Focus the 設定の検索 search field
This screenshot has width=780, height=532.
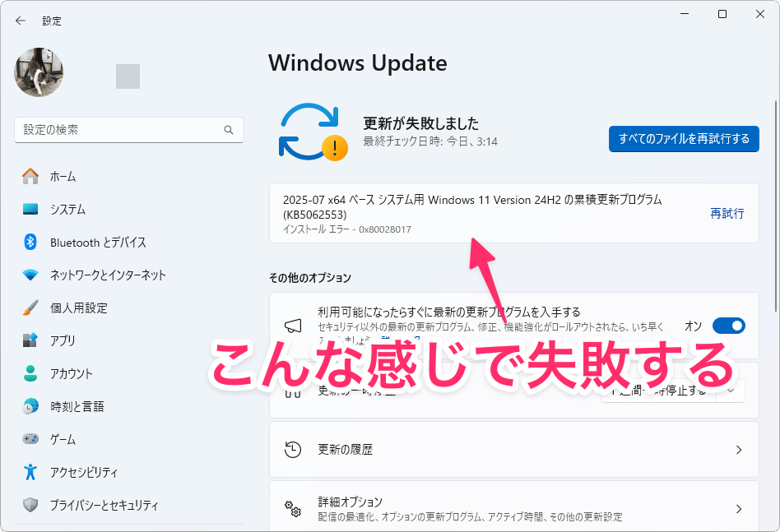click(x=129, y=130)
